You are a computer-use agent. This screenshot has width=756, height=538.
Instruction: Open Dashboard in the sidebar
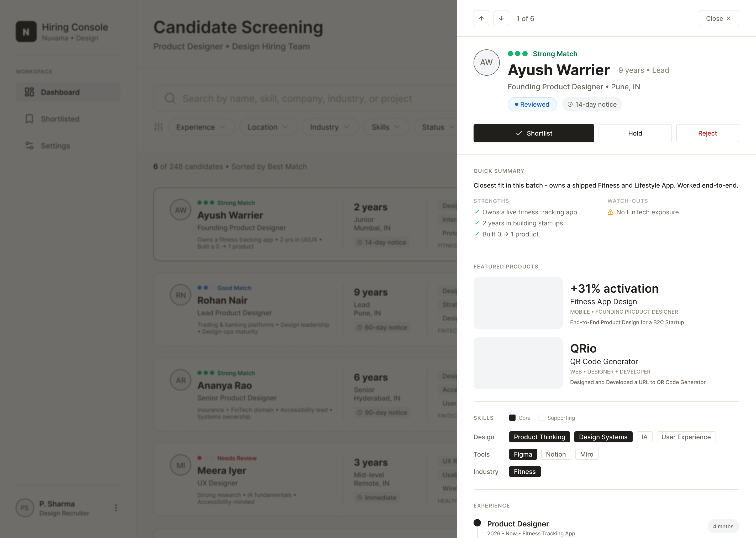(x=68, y=92)
